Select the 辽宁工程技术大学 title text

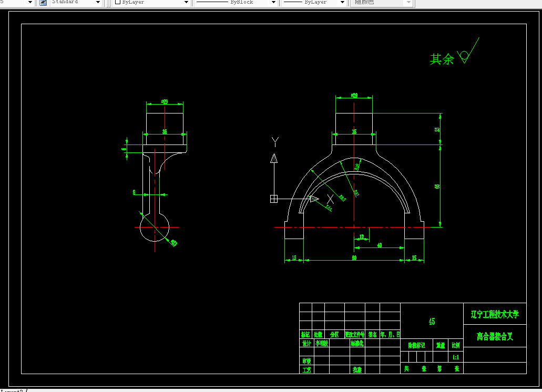click(495, 314)
